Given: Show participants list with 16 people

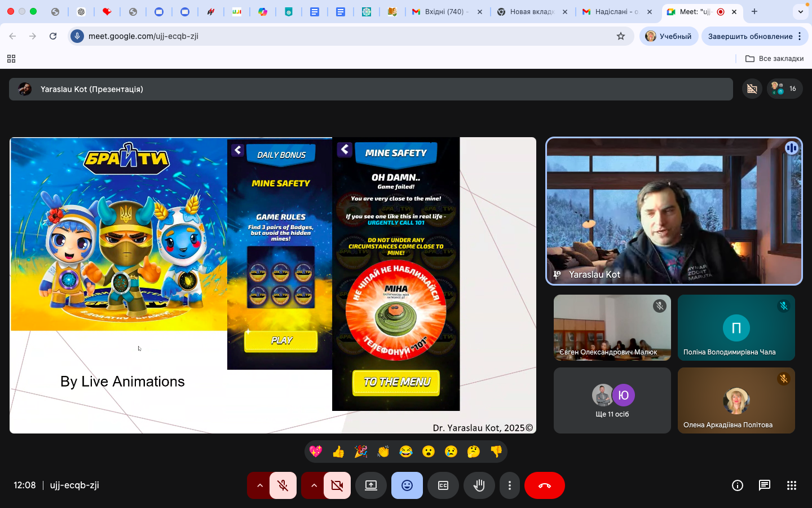Looking at the screenshot, I should pyautogui.click(x=784, y=89).
